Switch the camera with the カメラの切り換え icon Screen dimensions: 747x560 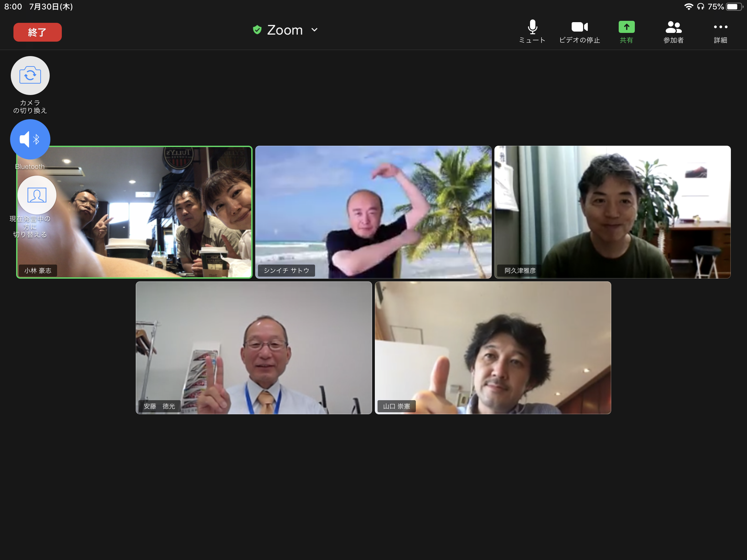[x=30, y=76]
